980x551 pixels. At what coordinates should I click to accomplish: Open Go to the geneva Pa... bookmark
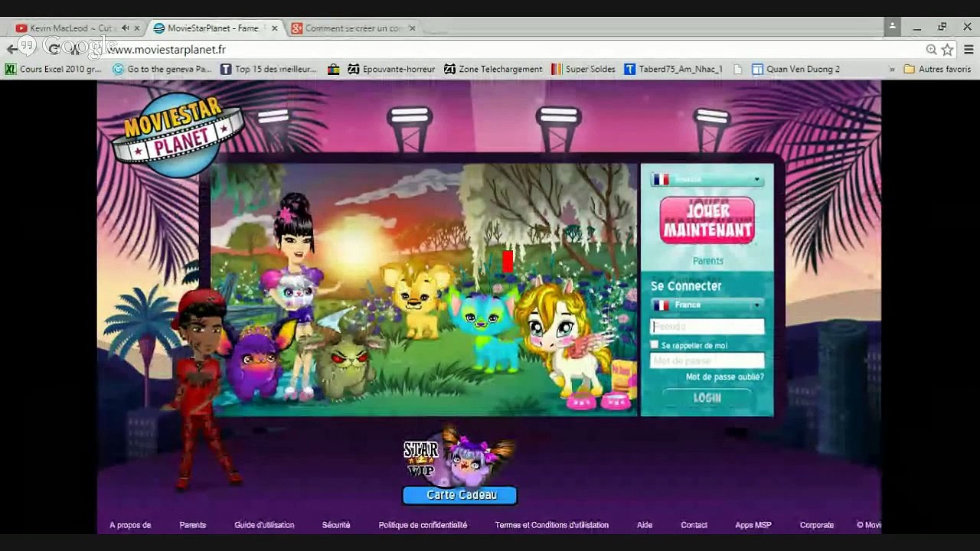point(162,69)
